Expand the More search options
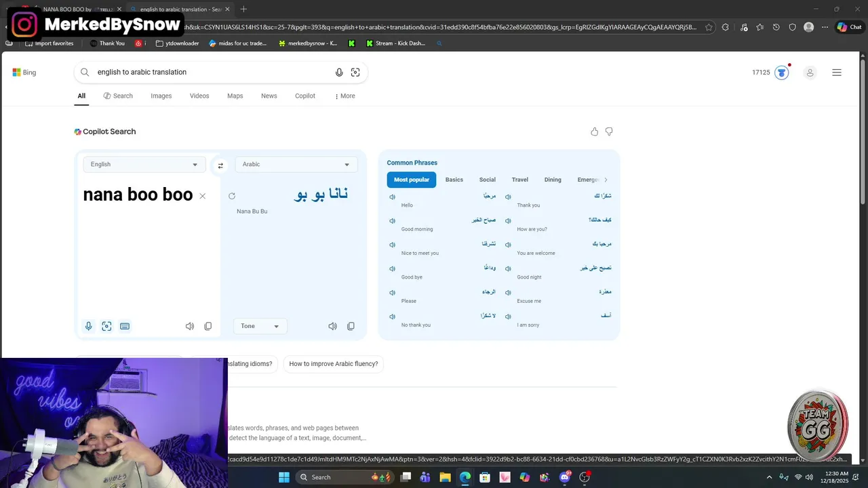868x488 pixels. [345, 96]
